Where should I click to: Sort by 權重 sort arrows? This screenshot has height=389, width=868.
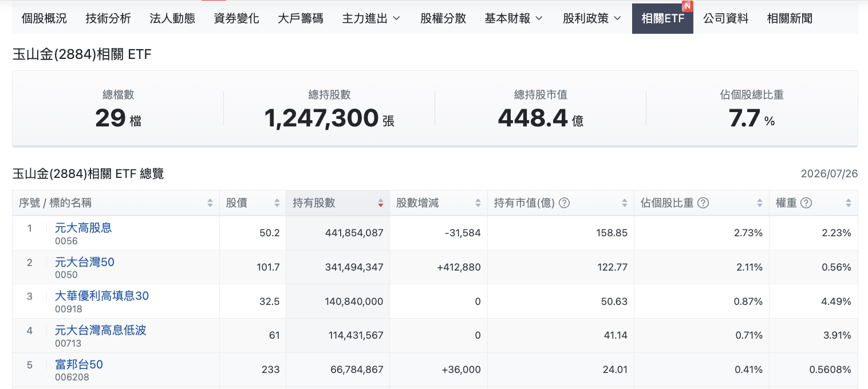tap(849, 203)
